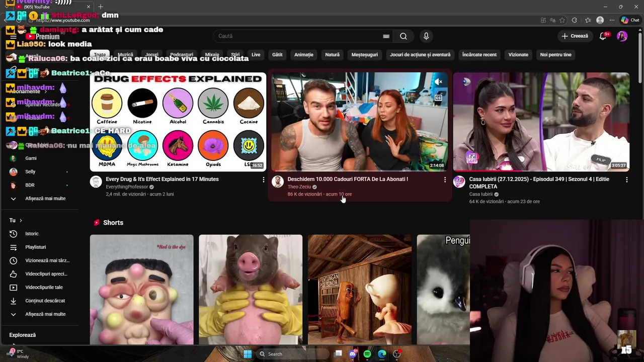This screenshot has width=644, height=362.
Task: Select the Noi pentru tine chip
Action: click(x=556, y=54)
